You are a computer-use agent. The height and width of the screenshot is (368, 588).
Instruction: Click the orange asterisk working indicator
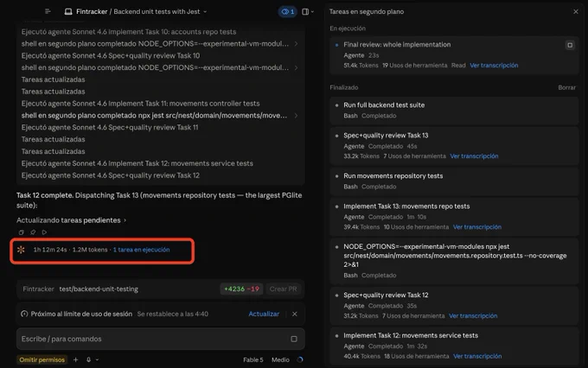21,250
